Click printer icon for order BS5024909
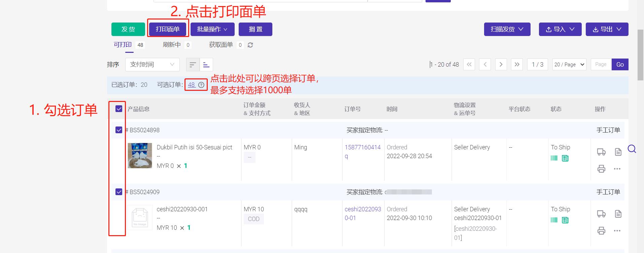644x253 pixels. (601, 231)
